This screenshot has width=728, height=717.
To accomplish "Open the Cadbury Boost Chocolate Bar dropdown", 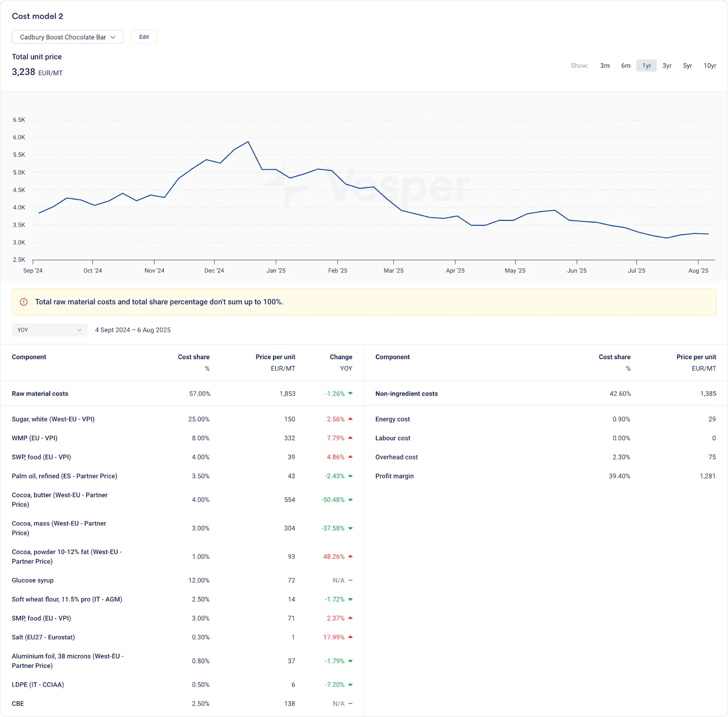I will tap(67, 37).
